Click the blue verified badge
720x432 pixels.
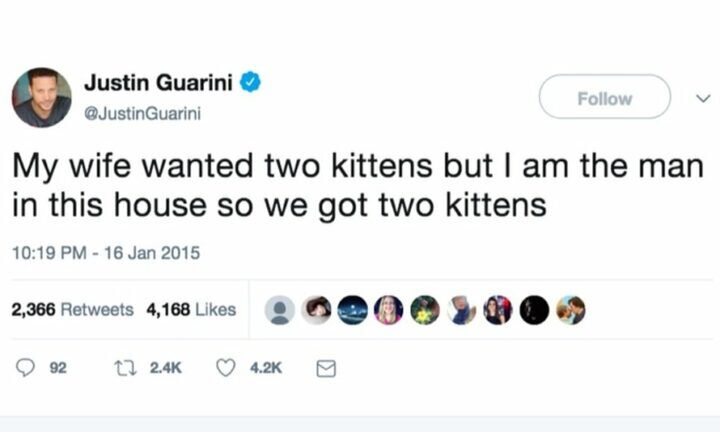pyautogui.click(x=250, y=83)
